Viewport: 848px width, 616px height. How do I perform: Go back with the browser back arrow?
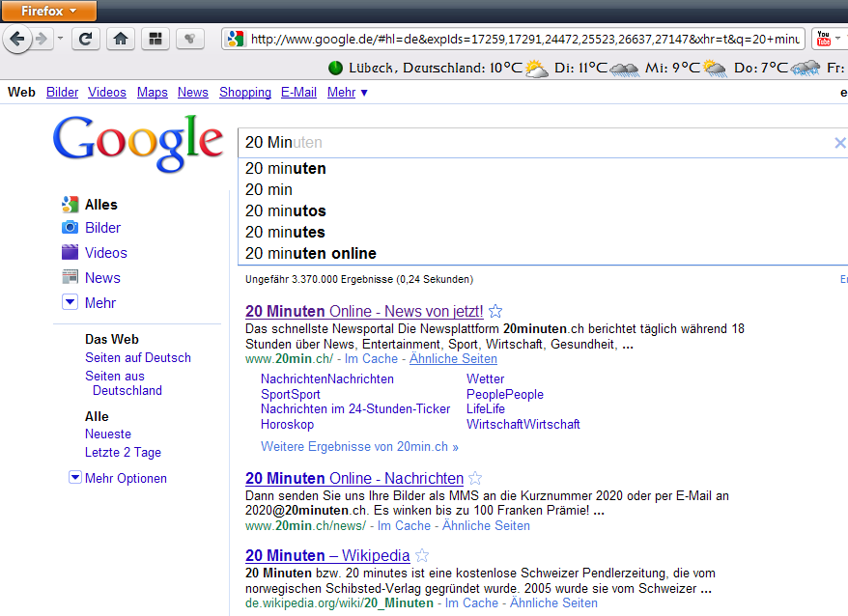[17, 39]
